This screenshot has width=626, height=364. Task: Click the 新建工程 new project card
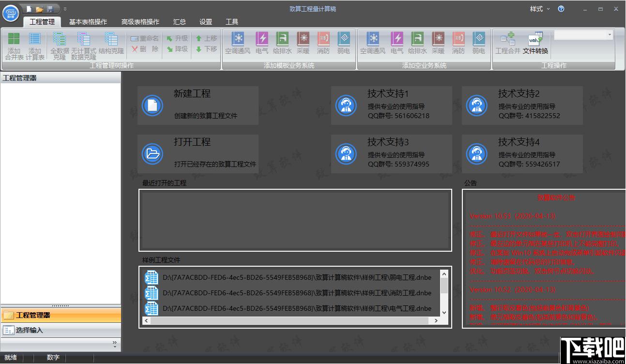(x=198, y=106)
